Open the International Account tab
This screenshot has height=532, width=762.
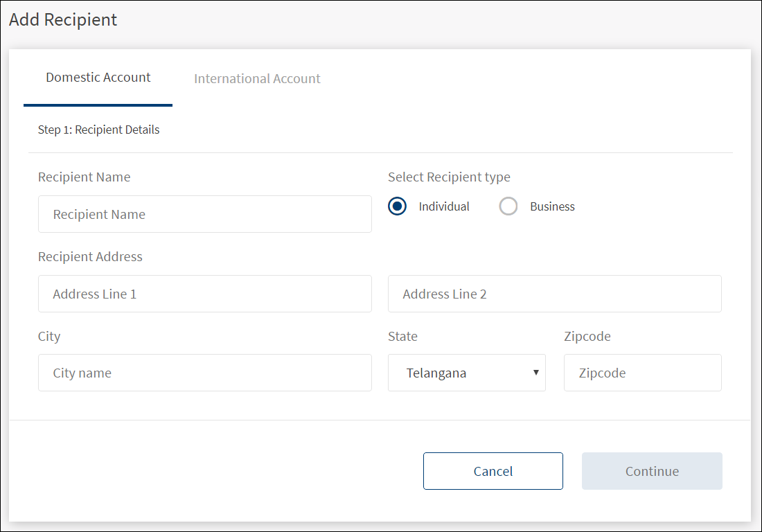(x=257, y=79)
